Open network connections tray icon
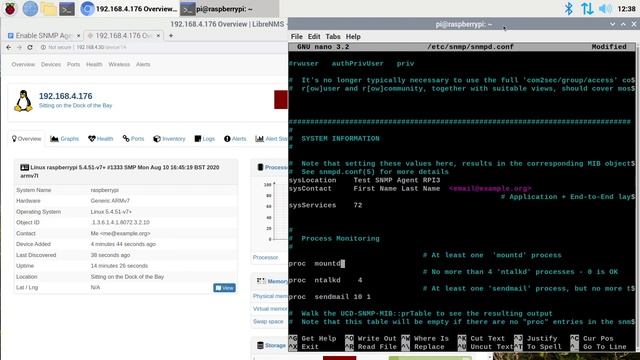This screenshot has height=360, width=640. (587, 8)
